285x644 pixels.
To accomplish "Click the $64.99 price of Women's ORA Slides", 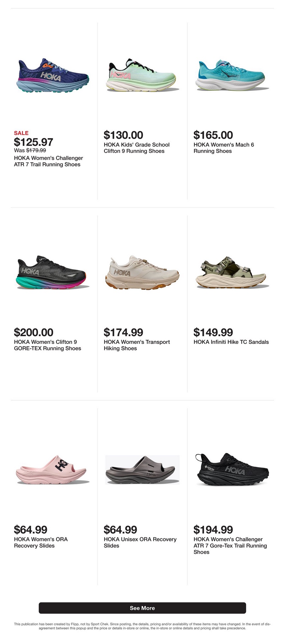I will tap(31, 529).
